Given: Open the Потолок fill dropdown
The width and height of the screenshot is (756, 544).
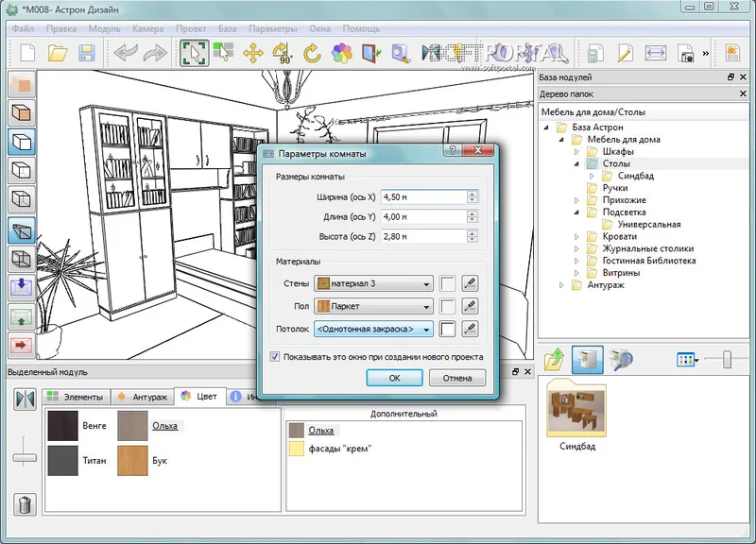Looking at the screenshot, I should tap(373, 329).
